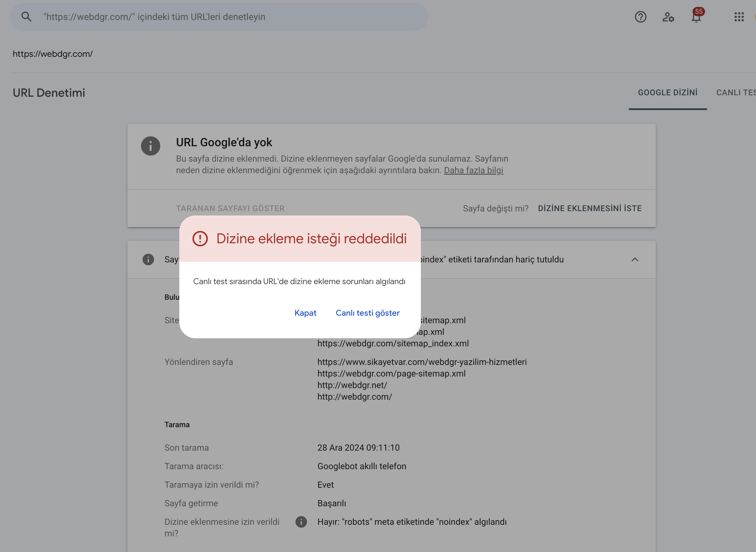756x552 pixels.
Task: Open the help question mark icon
Action: tap(640, 17)
